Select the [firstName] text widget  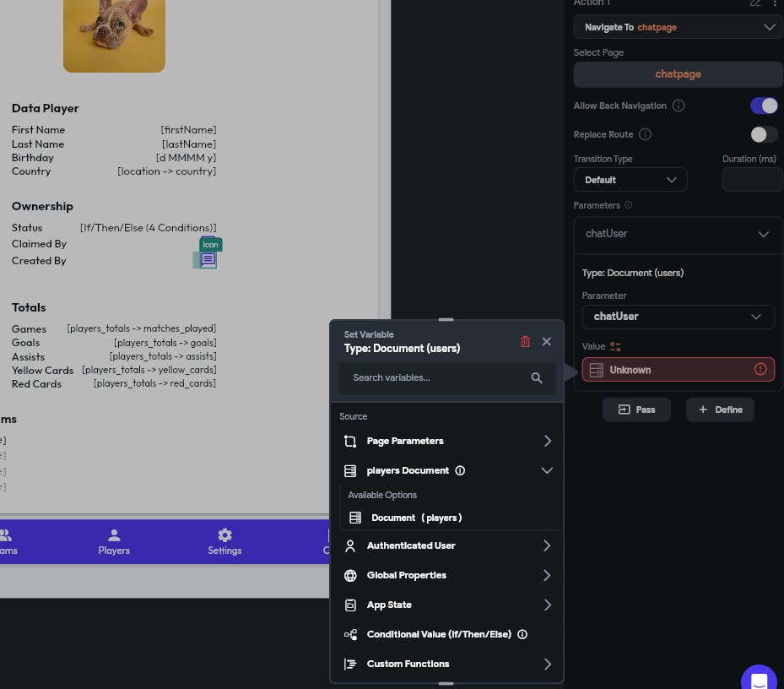[x=188, y=129]
